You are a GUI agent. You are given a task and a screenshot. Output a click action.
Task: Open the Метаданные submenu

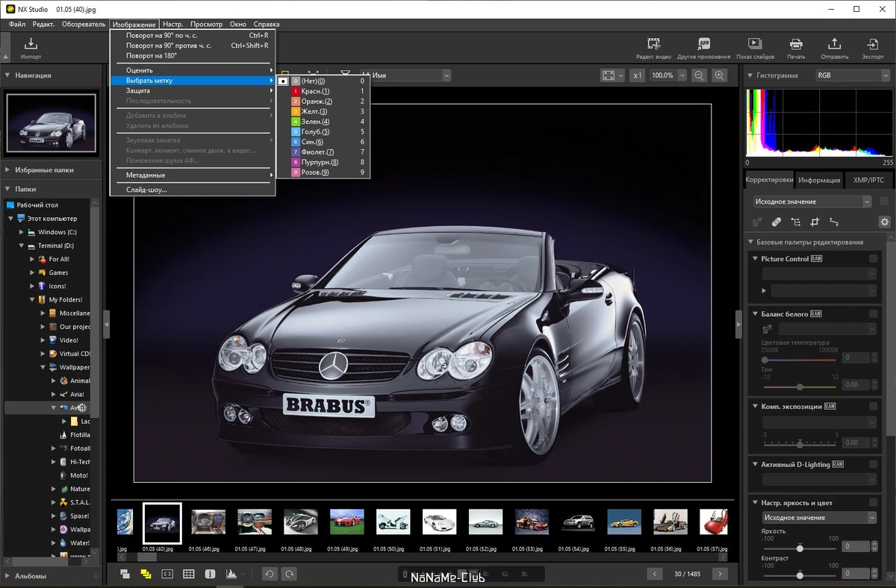[x=193, y=175]
